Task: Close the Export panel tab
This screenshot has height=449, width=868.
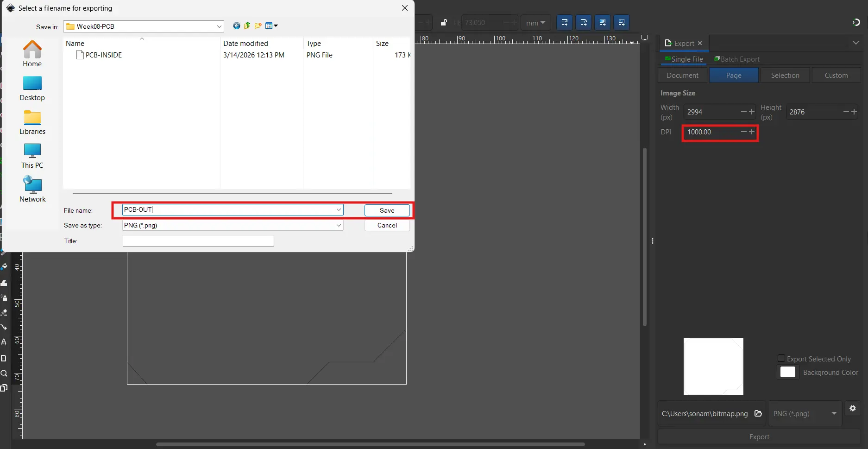Action: coord(700,43)
